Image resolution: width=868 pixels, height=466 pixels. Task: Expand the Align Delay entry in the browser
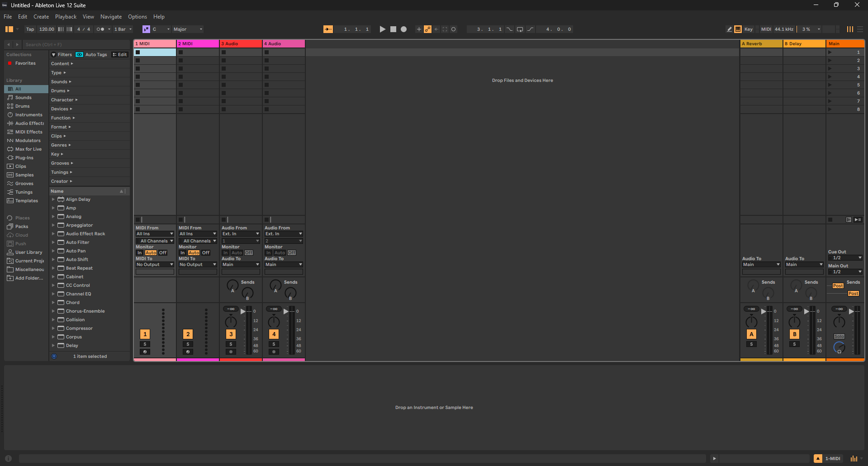click(x=54, y=199)
